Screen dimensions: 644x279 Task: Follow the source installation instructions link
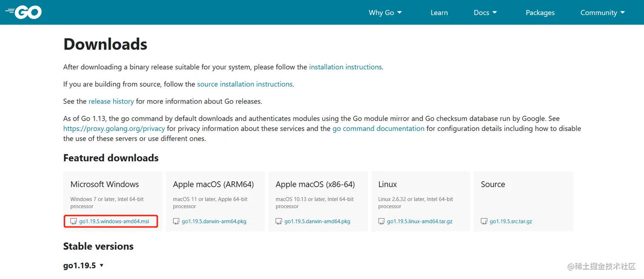click(x=244, y=84)
